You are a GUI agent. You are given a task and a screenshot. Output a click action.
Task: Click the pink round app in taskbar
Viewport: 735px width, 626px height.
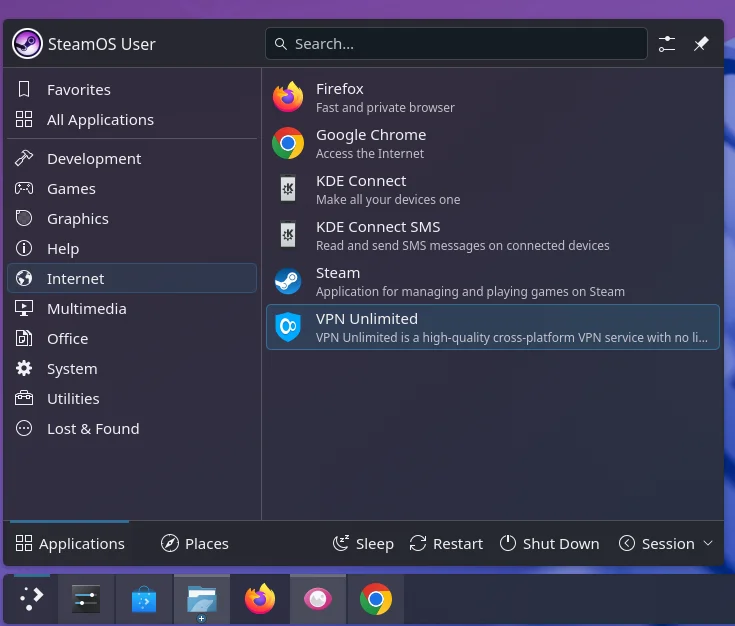point(318,598)
